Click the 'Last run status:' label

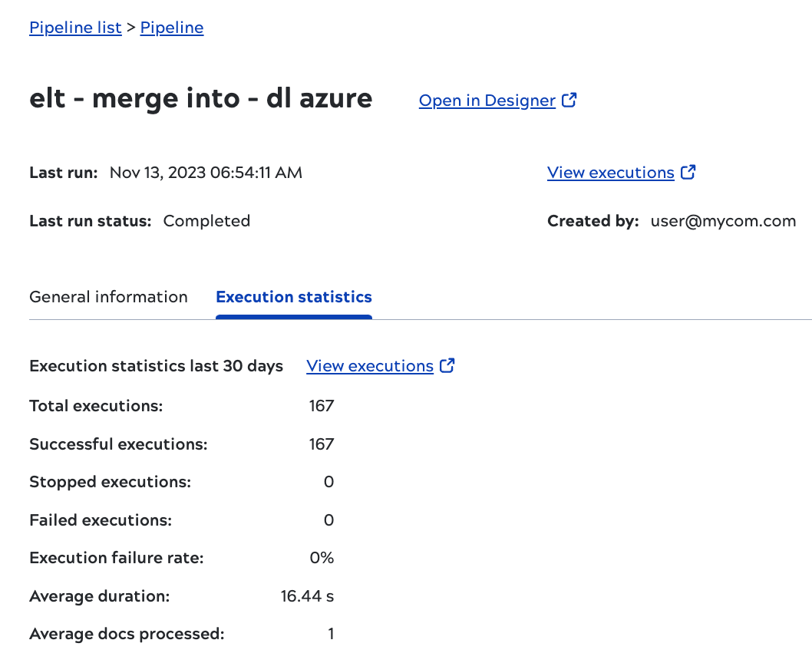tap(91, 221)
